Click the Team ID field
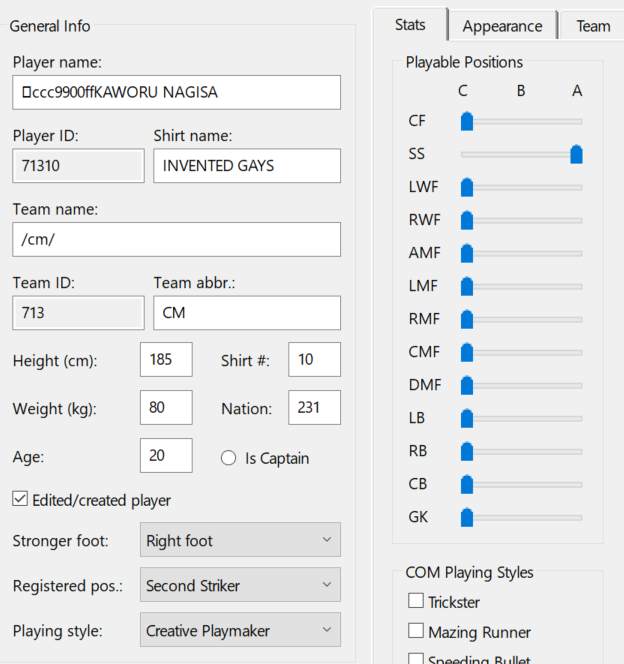 [78, 313]
